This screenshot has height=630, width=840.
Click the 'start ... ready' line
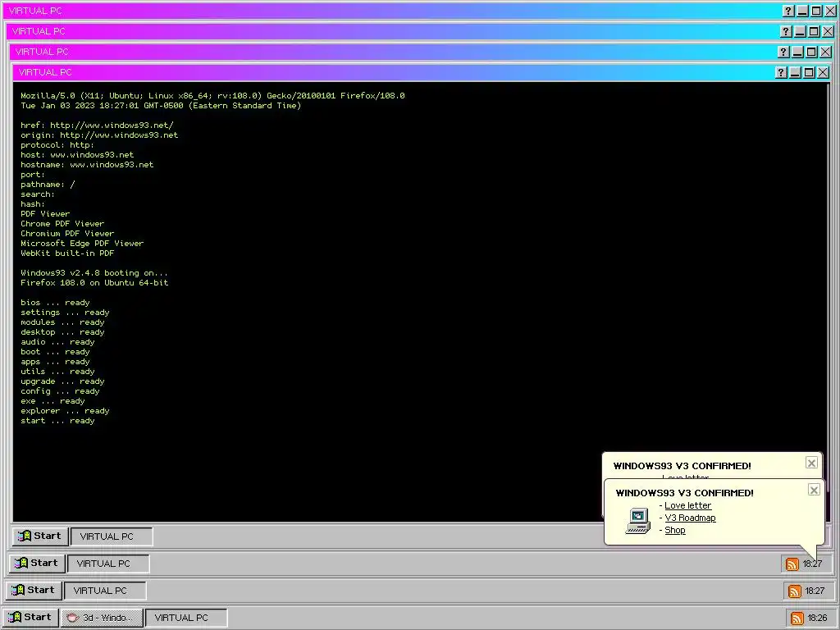click(57, 421)
